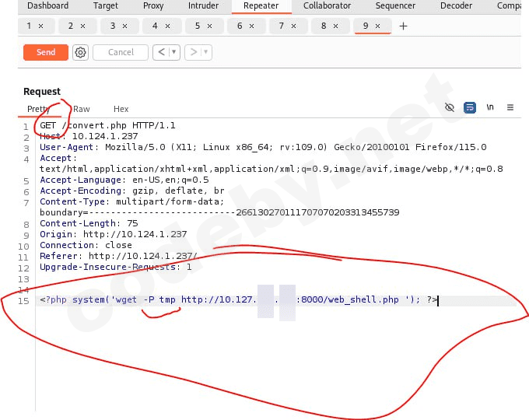Open the Repeater settings gear
Screen dimensions: 529x420
(x=80, y=52)
